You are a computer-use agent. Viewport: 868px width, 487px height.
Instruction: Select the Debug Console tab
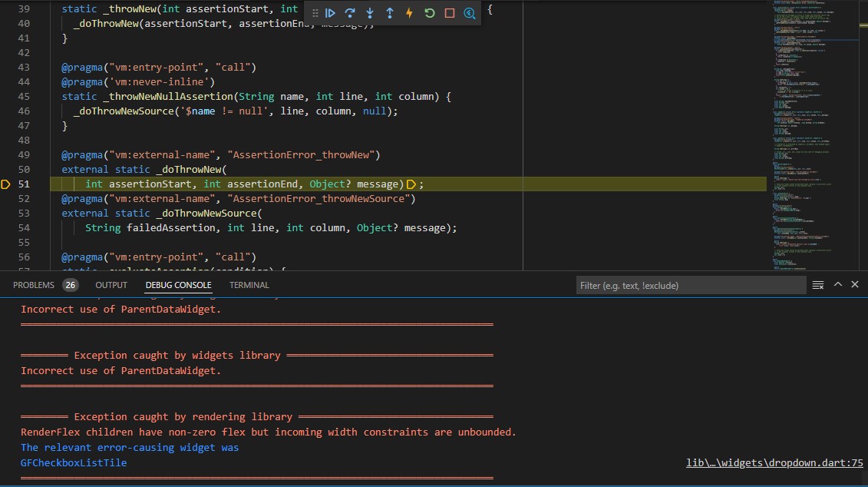coord(178,285)
